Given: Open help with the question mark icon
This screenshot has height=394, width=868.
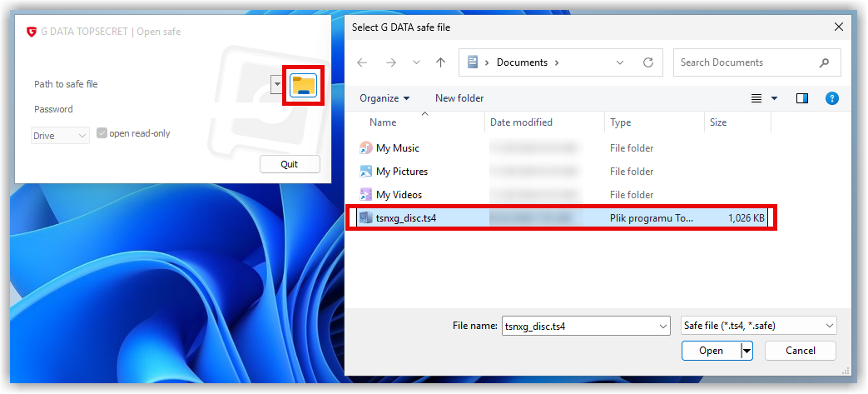Looking at the screenshot, I should pyautogui.click(x=831, y=98).
